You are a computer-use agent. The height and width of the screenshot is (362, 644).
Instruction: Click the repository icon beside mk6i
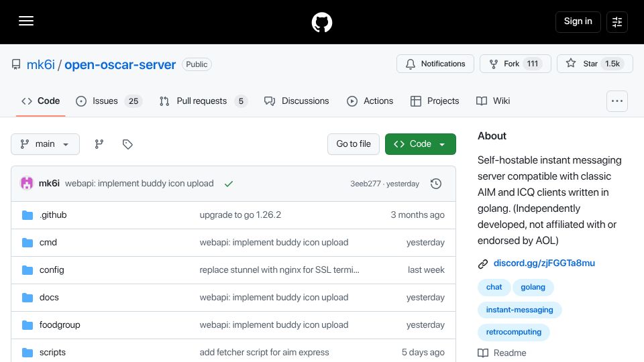point(16,64)
